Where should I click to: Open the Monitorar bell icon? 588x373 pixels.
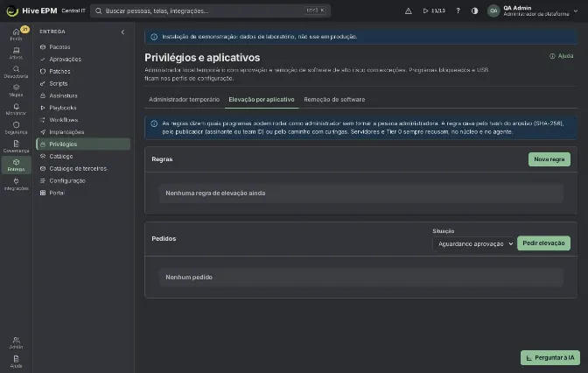[x=16, y=109]
